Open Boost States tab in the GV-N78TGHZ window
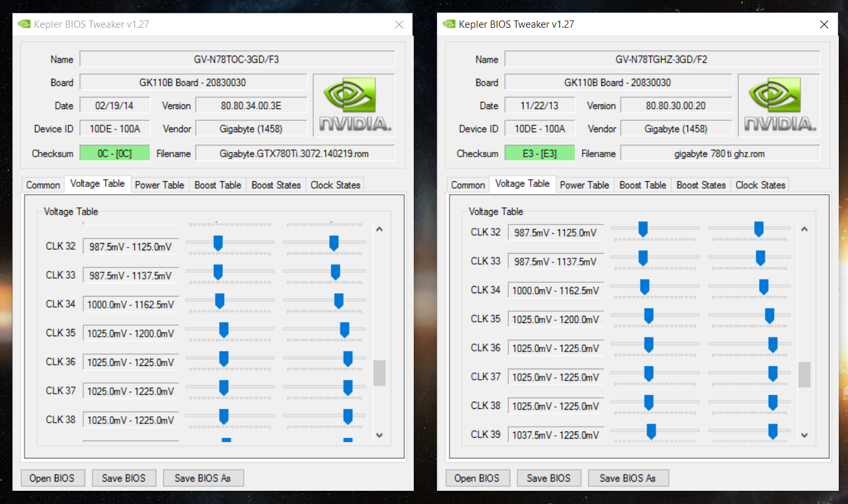 (x=701, y=185)
